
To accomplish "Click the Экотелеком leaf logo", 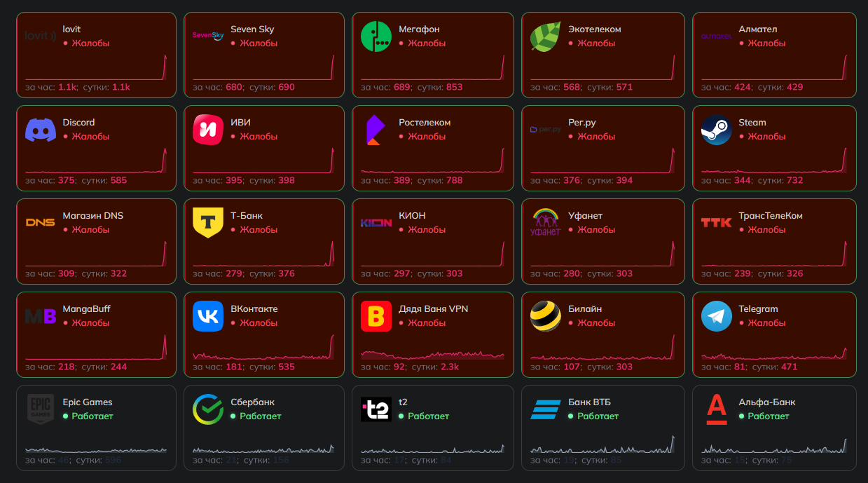I will 546,36.
